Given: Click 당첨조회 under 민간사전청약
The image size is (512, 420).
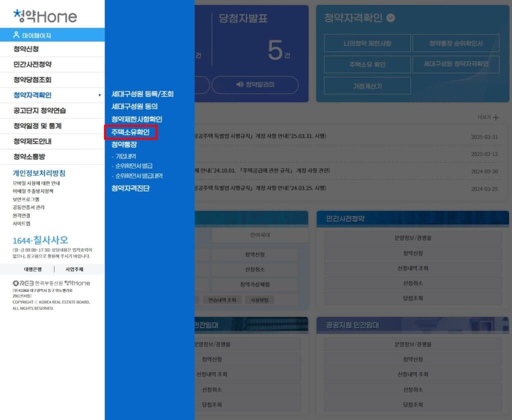Looking at the screenshot, I should pyautogui.click(x=413, y=298).
